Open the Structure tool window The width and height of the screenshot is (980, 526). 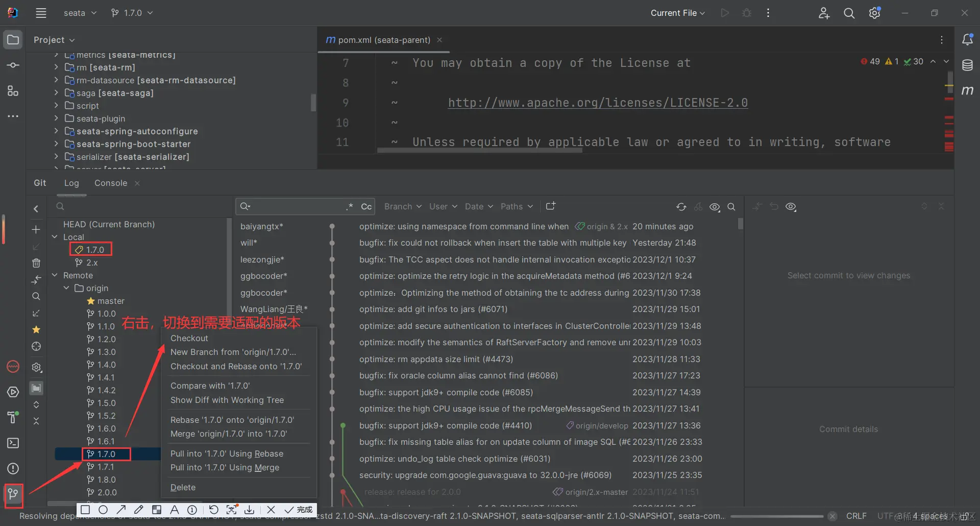click(13, 91)
